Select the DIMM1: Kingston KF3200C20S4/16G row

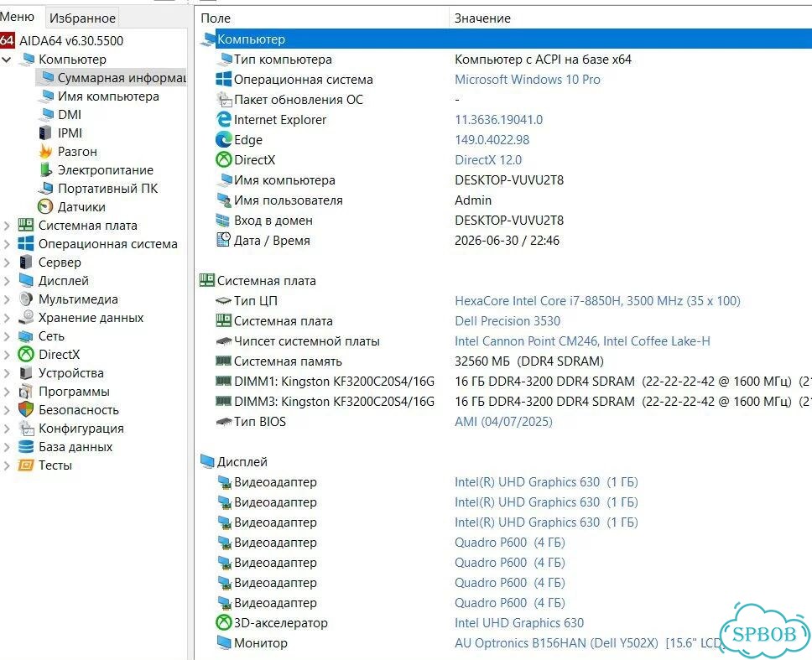(x=504, y=382)
